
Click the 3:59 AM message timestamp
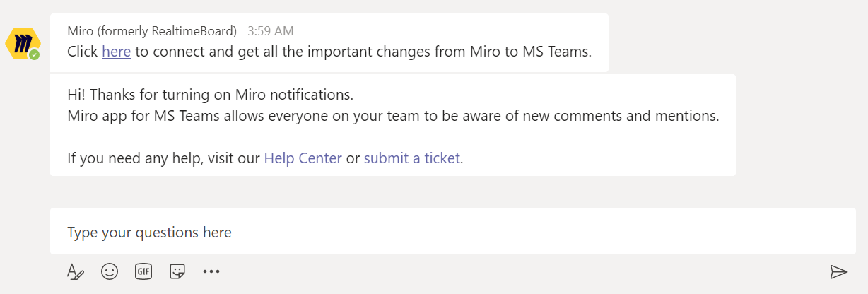pos(271,31)
